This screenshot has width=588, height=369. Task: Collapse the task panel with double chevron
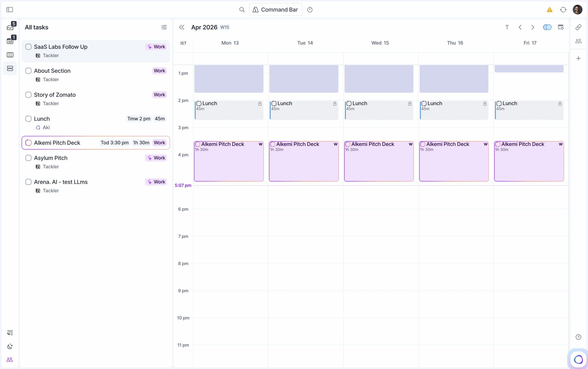(x=181, y=27)
